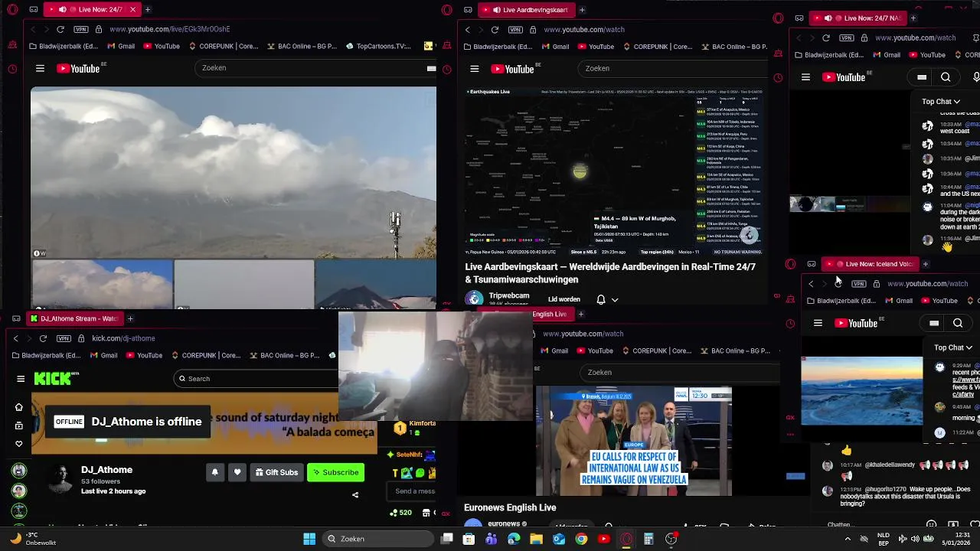Viewport: 980px width, 551px height.
Task: Toggle VPN badge in 24/7 NASA window
Action: point(847,37)
